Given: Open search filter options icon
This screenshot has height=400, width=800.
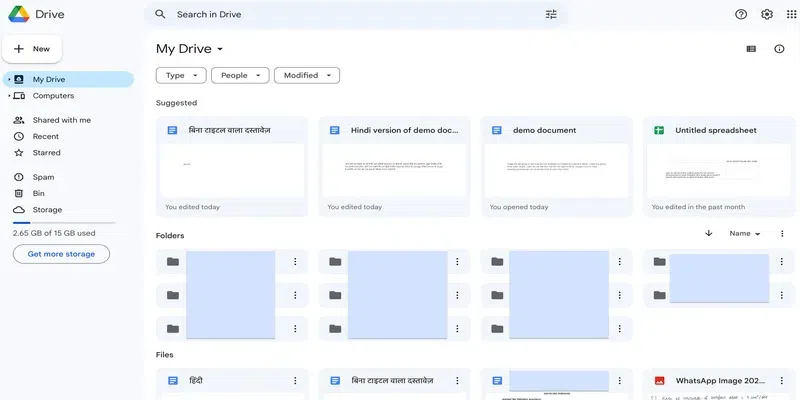Looking at the screenshot, I should point(551,15).
